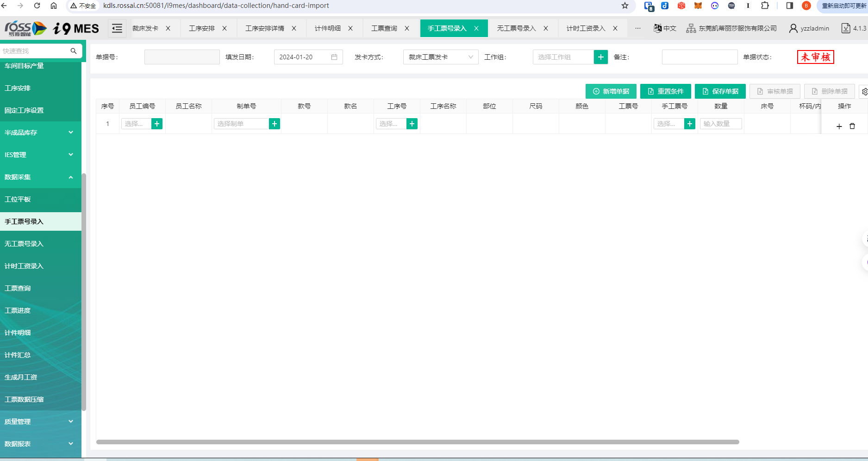This screenshot has width=868, height=461.
Task: Collapse the 数据采集 sidebar menu
Action: point(41,177)
